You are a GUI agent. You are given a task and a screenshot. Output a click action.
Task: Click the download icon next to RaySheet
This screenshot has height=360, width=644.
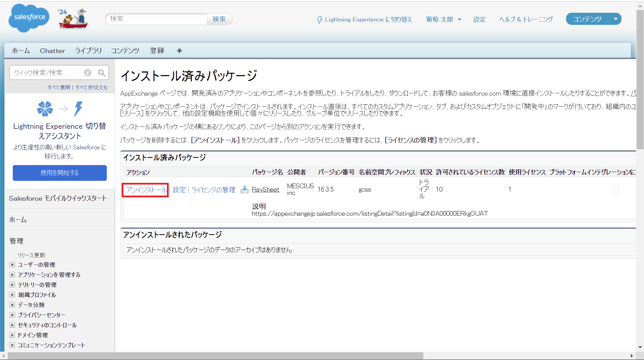click(x=245, y=190)
